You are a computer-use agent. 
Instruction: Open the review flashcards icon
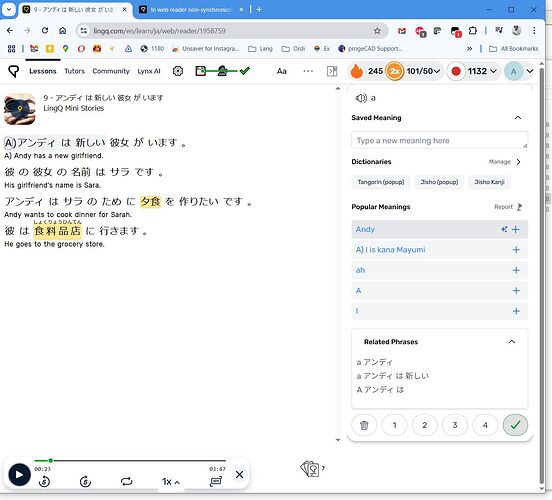[310, 468]
